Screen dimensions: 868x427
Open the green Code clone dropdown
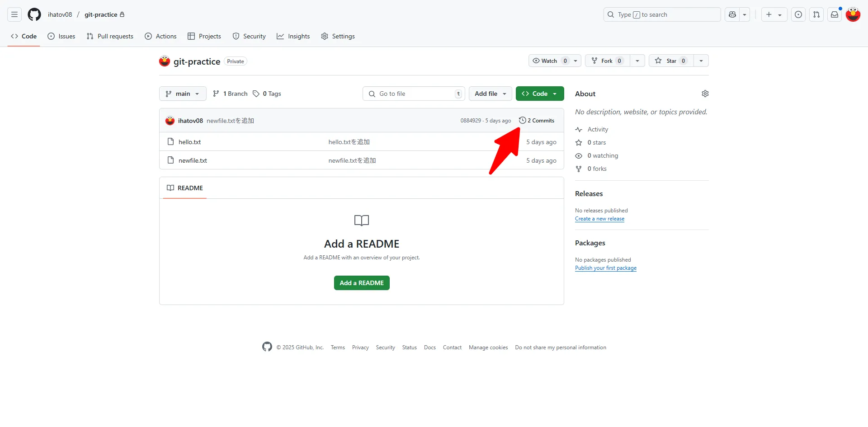pyautogui.click(x=540, y=94)
